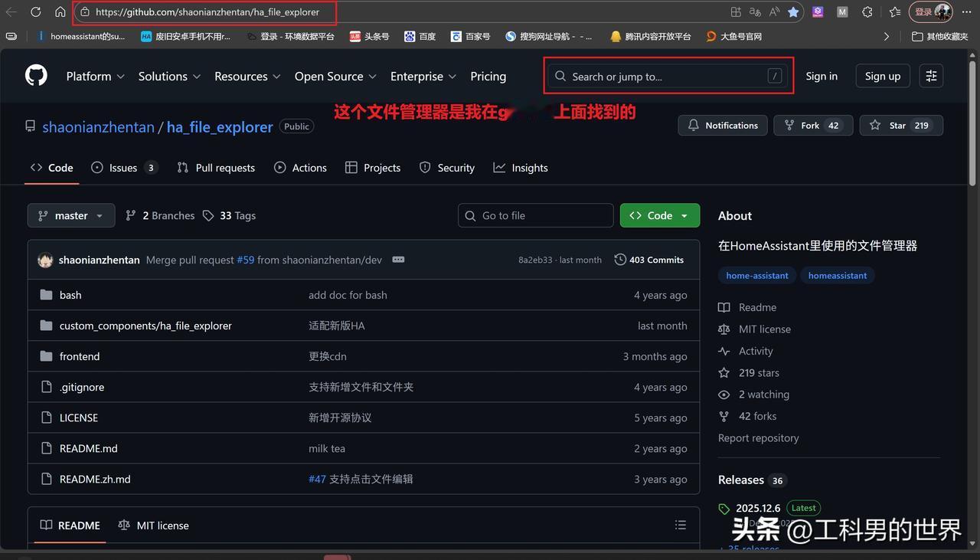Focus the Go to file search box
Screen dimensions: 980x560
click(536, 215)
